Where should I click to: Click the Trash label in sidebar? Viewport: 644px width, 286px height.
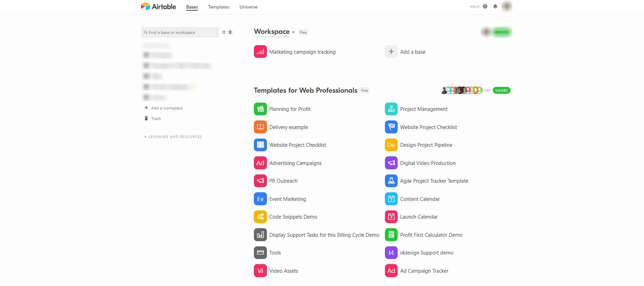pos(156,119)
